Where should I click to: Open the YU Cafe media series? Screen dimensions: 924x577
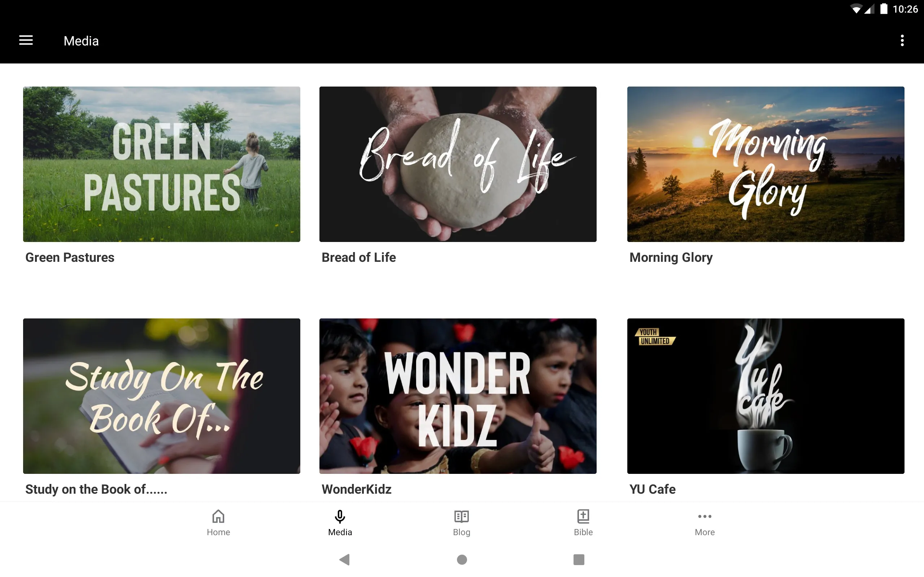click(766, 396)
